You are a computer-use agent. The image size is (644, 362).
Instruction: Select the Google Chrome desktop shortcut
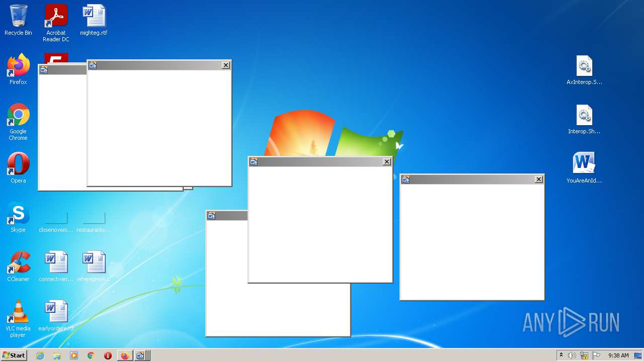pyautogui.click(x=18, y=122)
